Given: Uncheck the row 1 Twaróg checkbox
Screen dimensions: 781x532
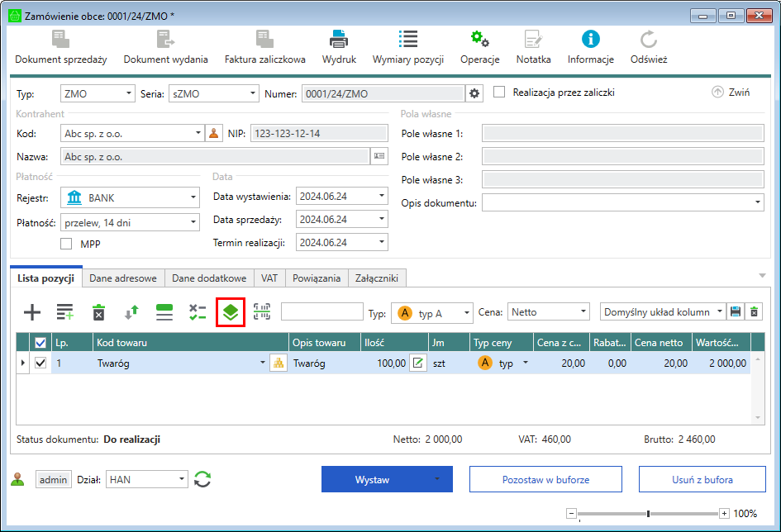Looking at the screenshot, I should [x=40, y=363].
